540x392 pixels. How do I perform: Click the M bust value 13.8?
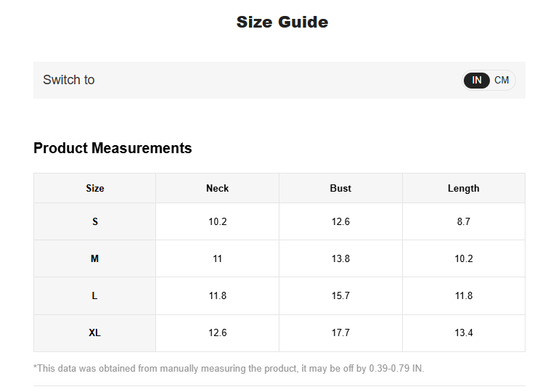340,258
